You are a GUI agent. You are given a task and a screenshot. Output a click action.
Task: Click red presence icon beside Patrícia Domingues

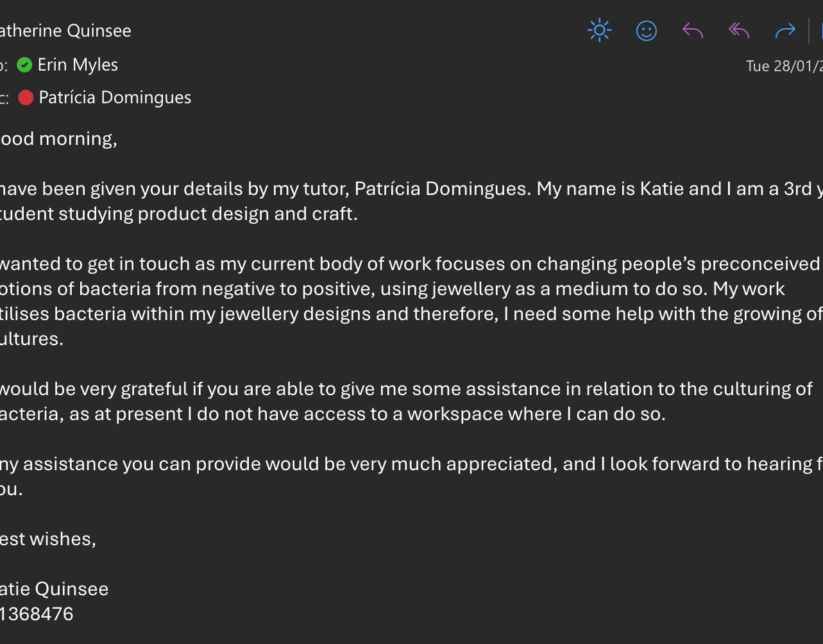[26, 97]
